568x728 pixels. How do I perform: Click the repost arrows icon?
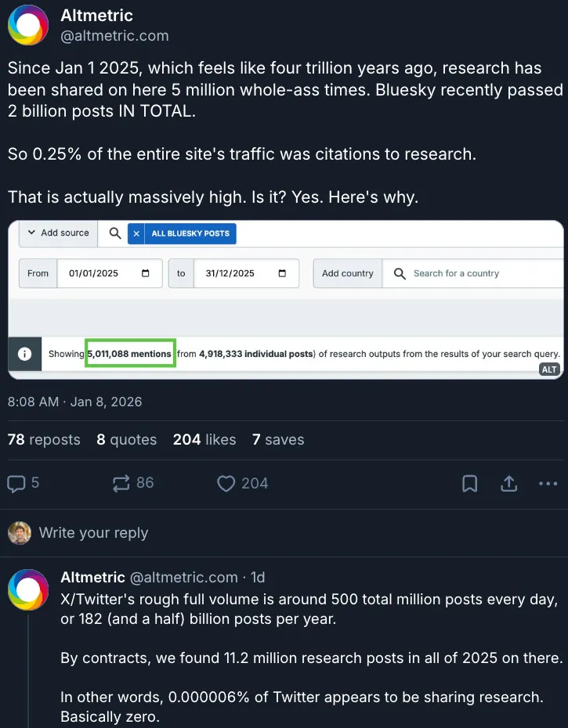pyautogui.click(x=121, y=484)
